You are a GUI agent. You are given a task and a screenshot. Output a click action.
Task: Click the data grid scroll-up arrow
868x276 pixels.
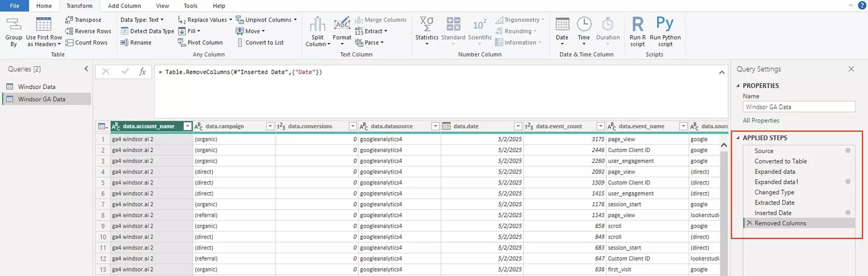pyautogui.click(x=724, y=145)
